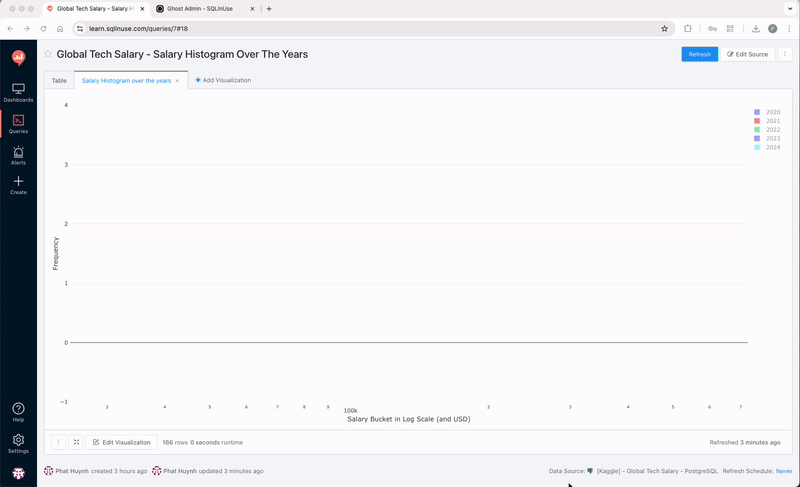Focus the address bar URL

pyautogui.click(x=138, y=29)
